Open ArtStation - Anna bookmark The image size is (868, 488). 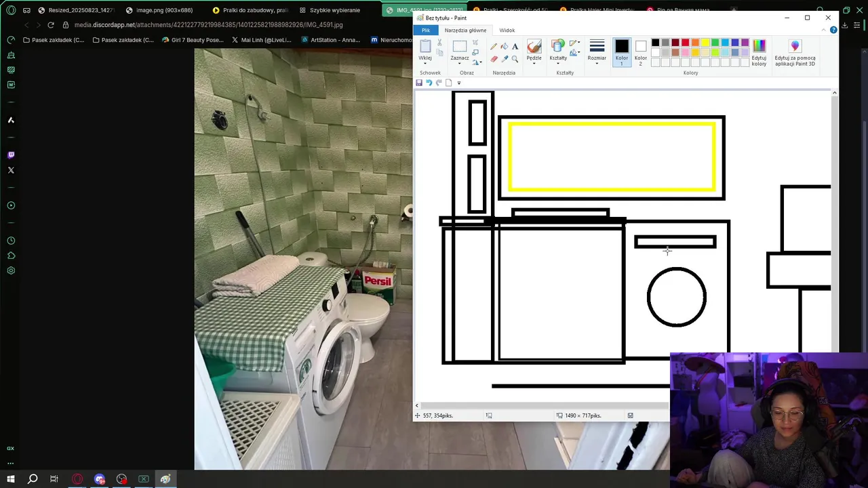click(330, 40)
